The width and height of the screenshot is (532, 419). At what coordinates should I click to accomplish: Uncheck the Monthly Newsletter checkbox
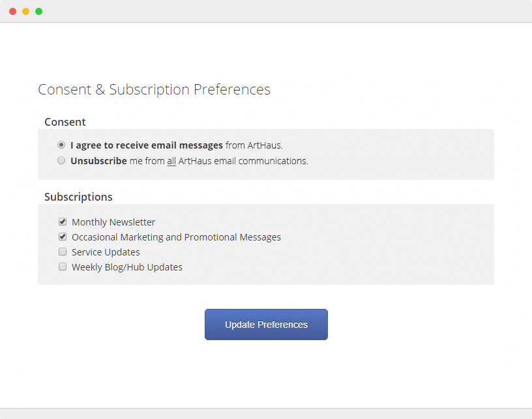(63, 222)
